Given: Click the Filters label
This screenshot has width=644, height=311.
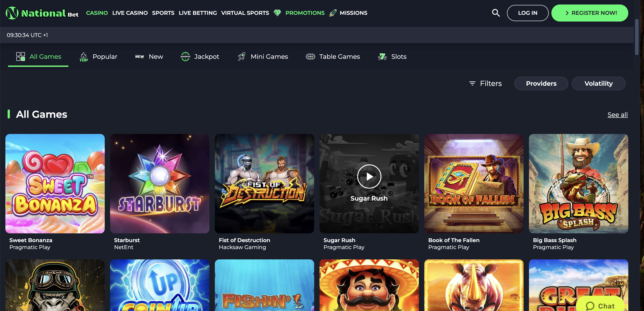Looking at the screenshot, I should [490, 83].
